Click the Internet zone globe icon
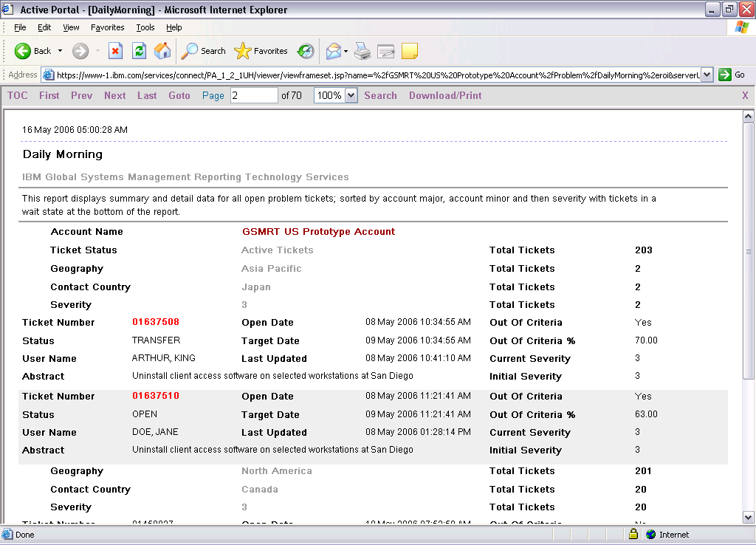 (651, 535)
